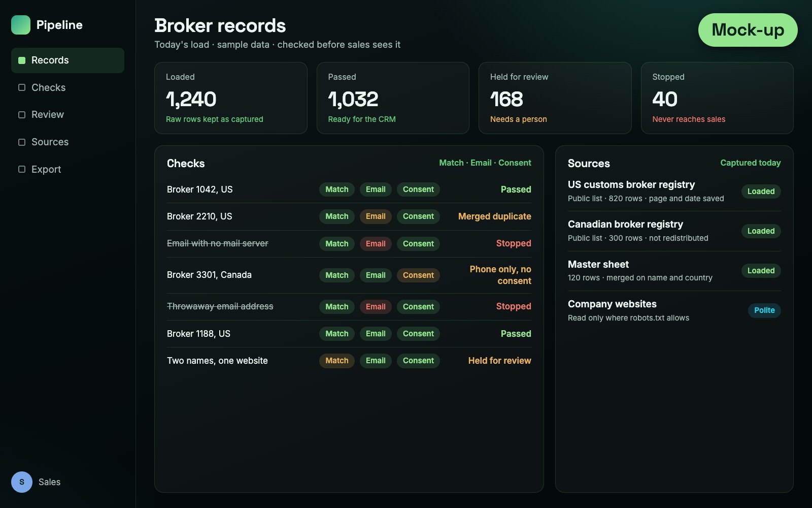This screenshot has width=812, height=508.
Task: Click the 'Canadian broker registry' title
Action: click(x=625, y=224)
